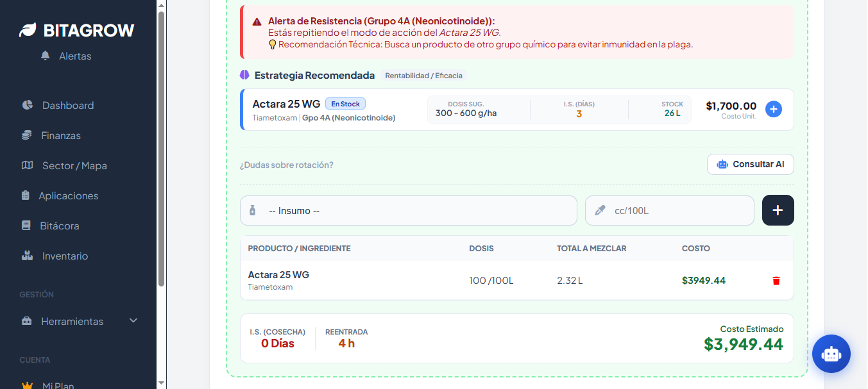Expand the Herramientas submenu chevron
The height and width of the screenshot is (389, 868).
(x=133, y=320)
